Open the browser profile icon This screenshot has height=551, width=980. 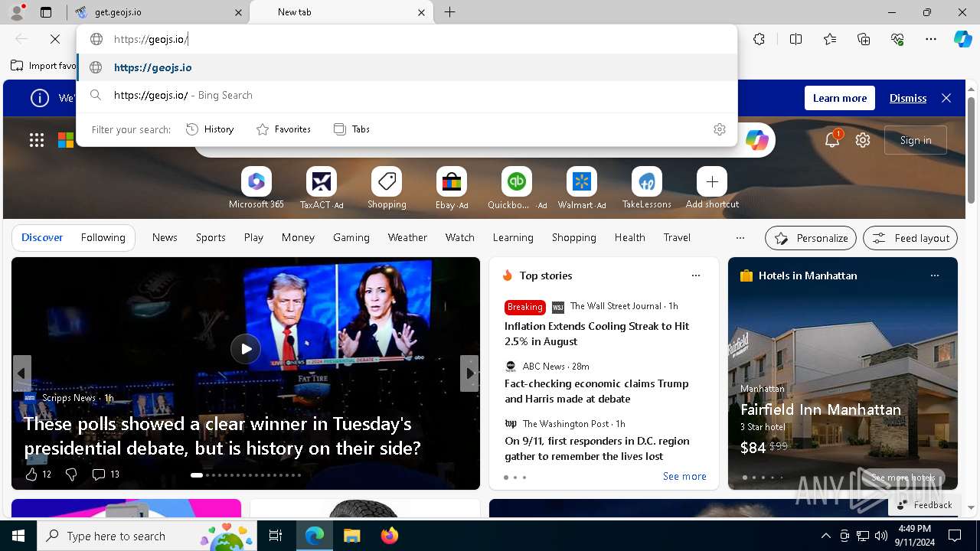(x=16, y=12)
